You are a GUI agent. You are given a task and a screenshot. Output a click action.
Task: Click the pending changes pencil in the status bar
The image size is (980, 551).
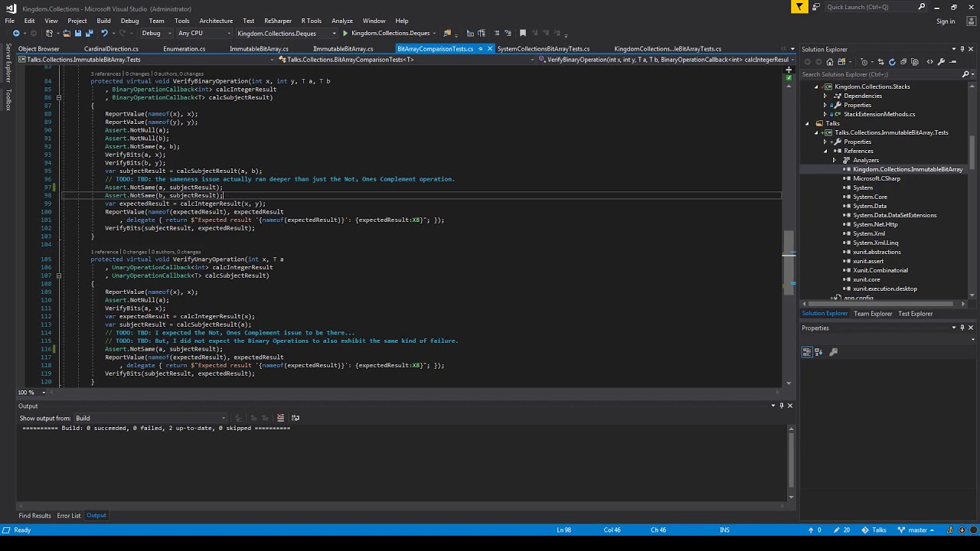click(x=837, y=530)
